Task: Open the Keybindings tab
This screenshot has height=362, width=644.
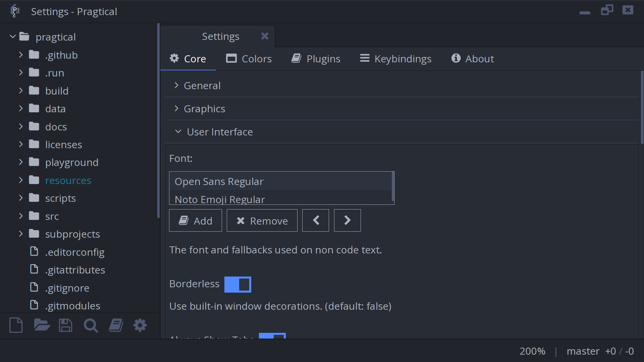Action: click(x=396, y=59)
